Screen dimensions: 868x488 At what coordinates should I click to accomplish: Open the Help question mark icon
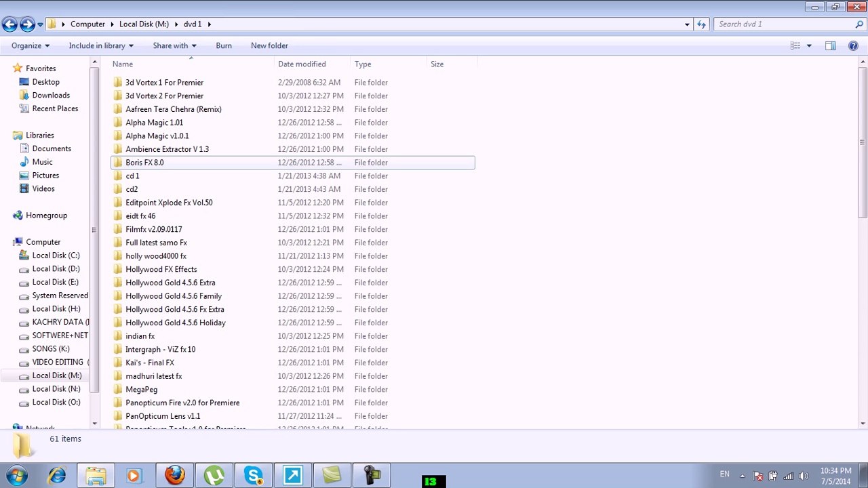tap(853, 46)
